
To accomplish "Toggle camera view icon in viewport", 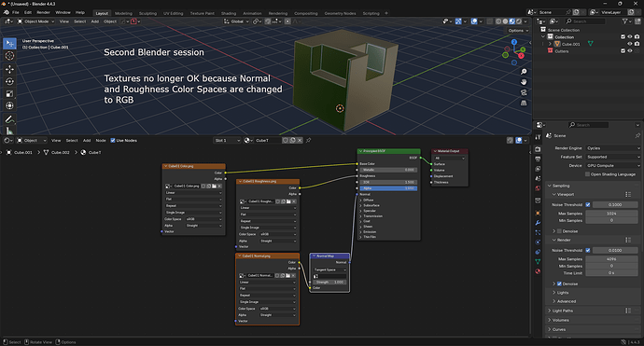I will pos(524,92).
